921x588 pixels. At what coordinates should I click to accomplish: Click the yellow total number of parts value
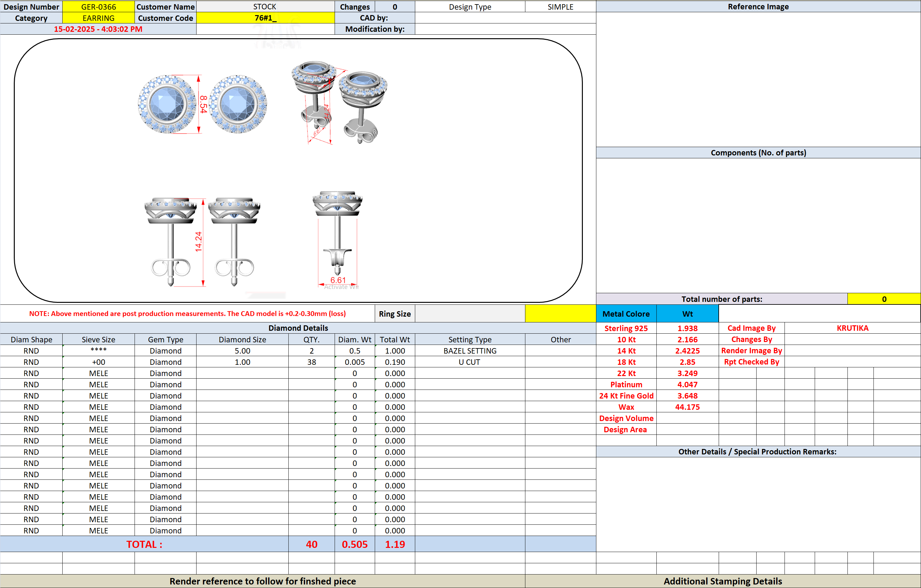[884, 299]
